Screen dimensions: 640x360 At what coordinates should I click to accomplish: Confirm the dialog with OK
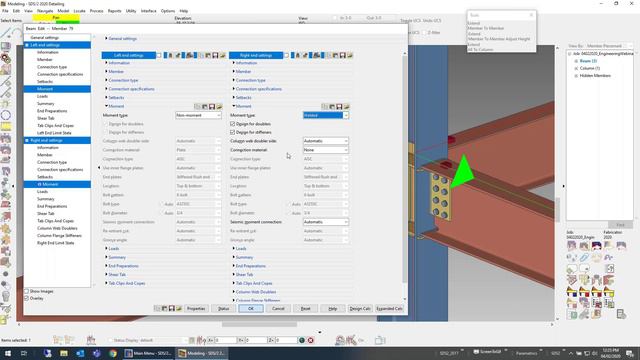[x=251, y=309]
